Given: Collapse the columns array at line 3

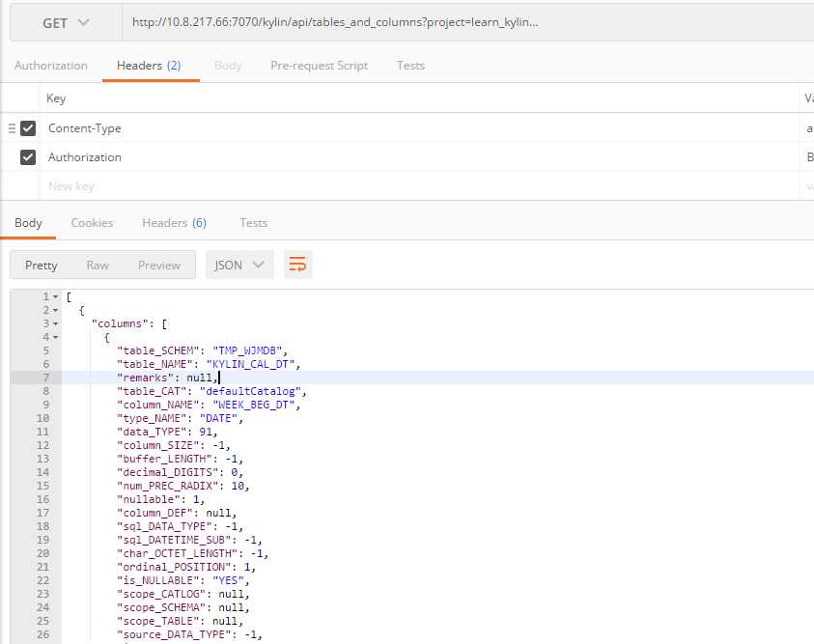Looking at the screenshot, I should coord(56,323).
